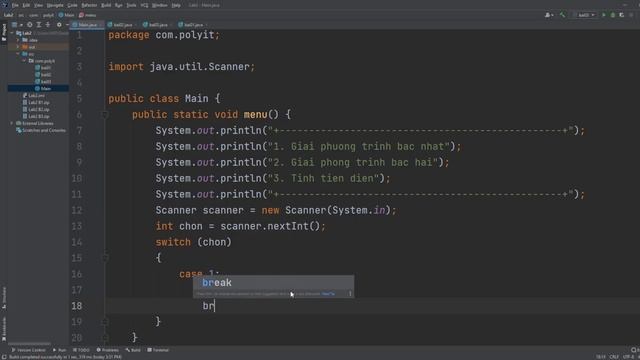Collapse the com.polyit package node
This screenshot has height=360, width=640.
[x=24, y=61]
